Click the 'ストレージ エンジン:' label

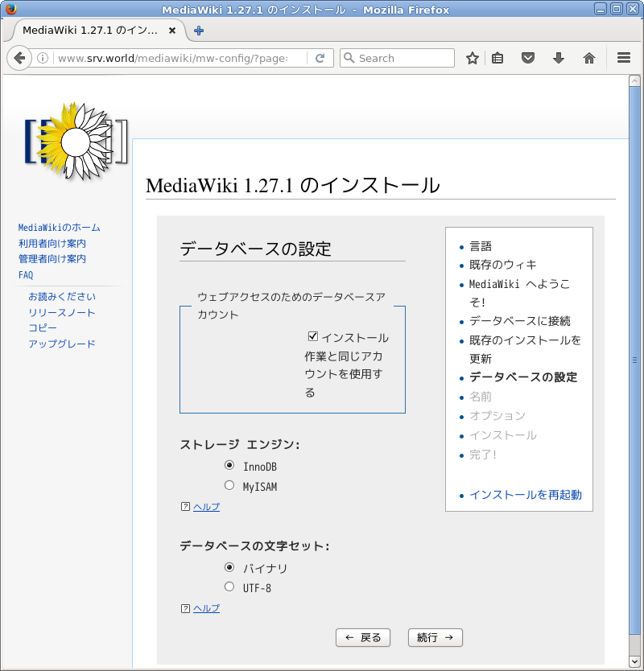point(240,445)
